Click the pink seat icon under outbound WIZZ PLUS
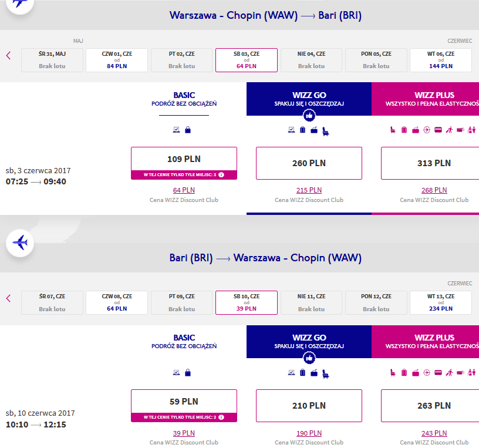This screenshot has width=479, height=448. (x=393, y=130)
